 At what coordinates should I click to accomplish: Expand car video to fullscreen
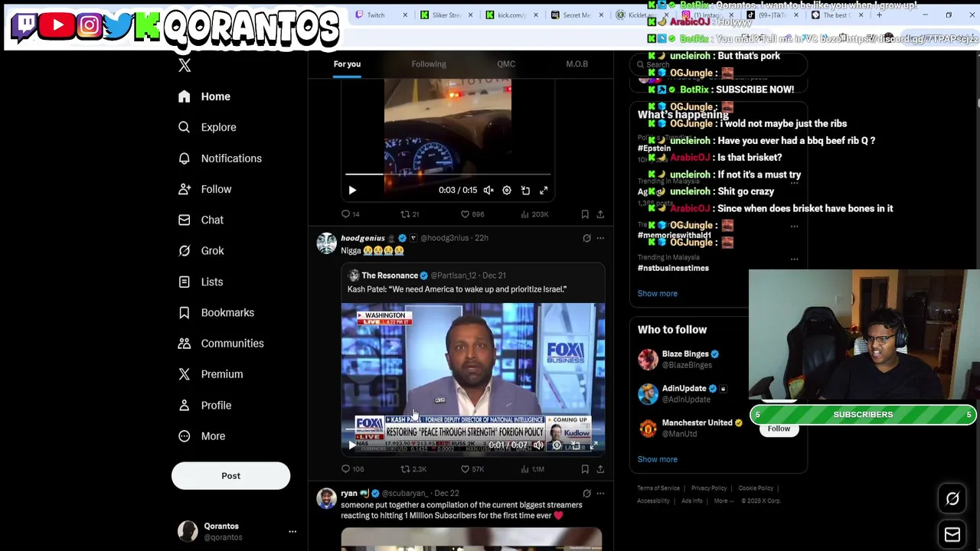pyautogui.click(x=544, y=191)
